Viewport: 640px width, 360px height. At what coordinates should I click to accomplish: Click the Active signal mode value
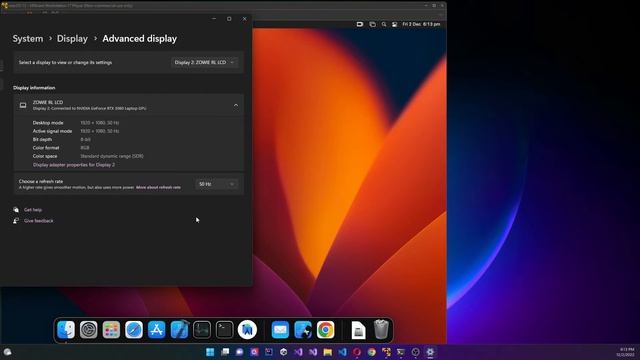pos(100,131)
